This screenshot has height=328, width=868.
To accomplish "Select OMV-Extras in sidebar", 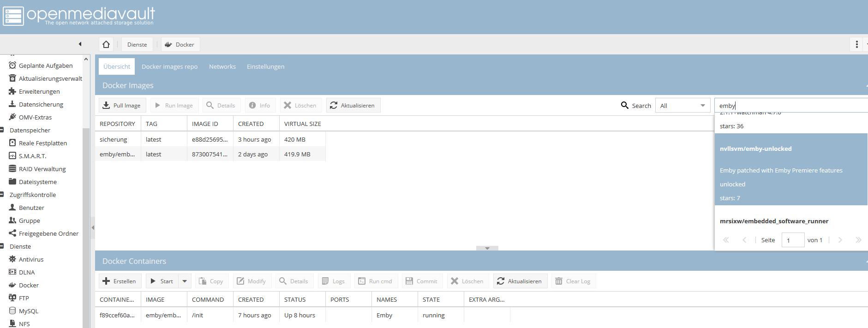I will click(x=30, y=117).
